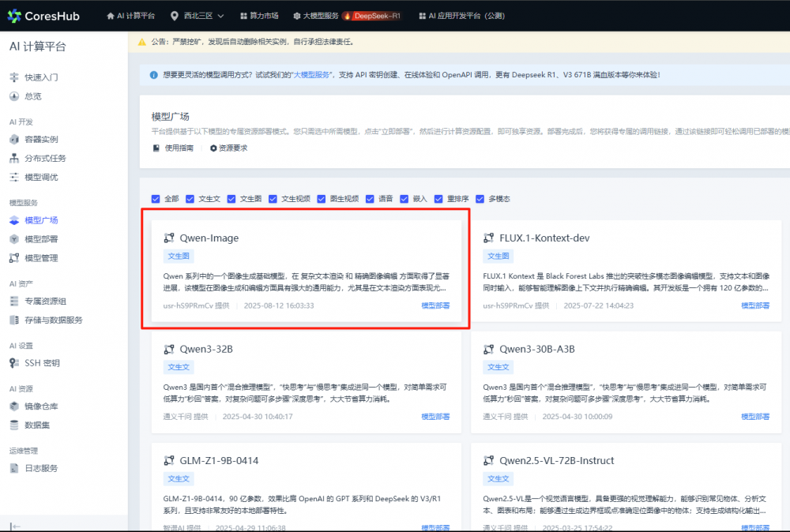
Task: Disable the 文生视频 filter checkbox
Action: tap(273, 199)
